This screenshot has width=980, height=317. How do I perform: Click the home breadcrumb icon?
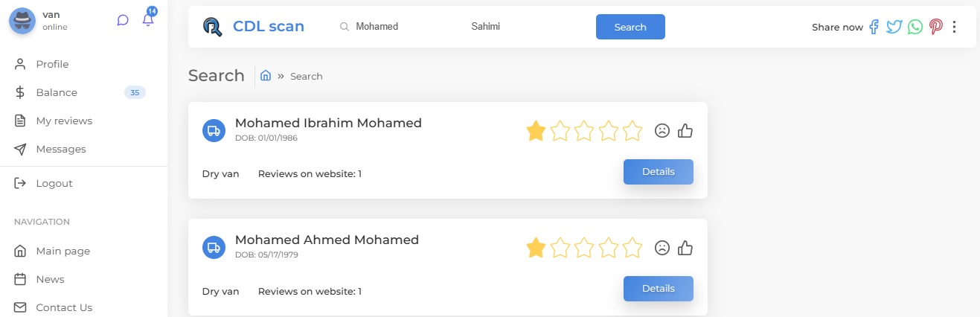tap(266, 76)
